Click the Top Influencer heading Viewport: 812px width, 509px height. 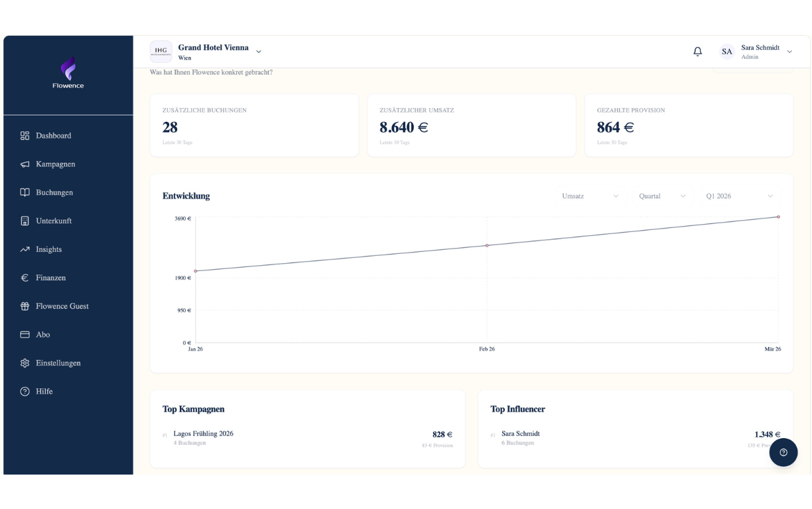pos(517,410)
